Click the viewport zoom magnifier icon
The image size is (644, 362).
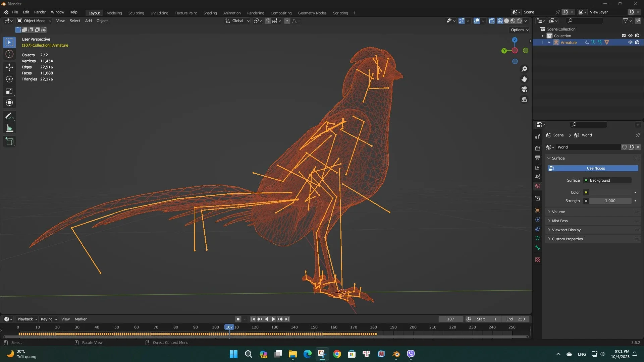pos(524,69)
